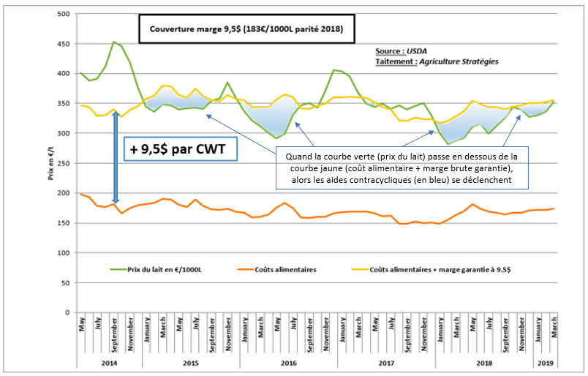This screenshot has height=376, width=588.
Task: Click the y-axis value 200
Action: coord(64,193)
